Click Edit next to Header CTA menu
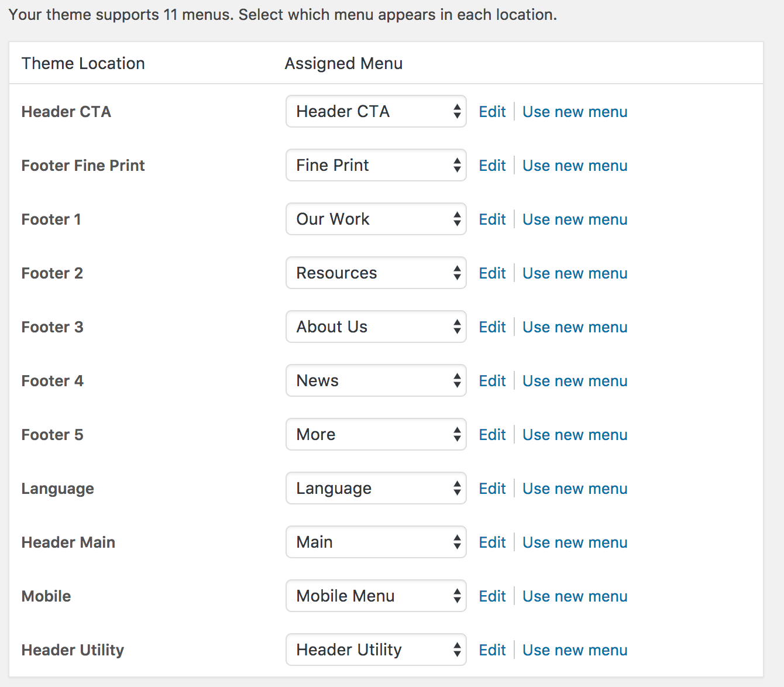 (492, 112)
